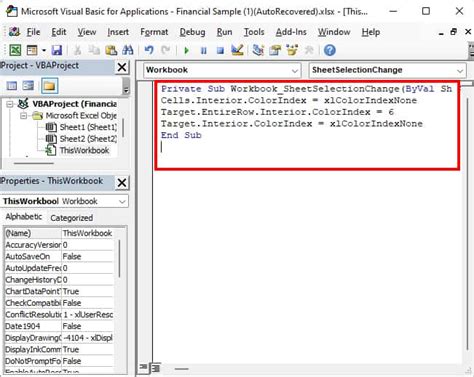Click the Toolbox toolbar icon
This screenshot has height=377, width=474.
coord(309,50)
